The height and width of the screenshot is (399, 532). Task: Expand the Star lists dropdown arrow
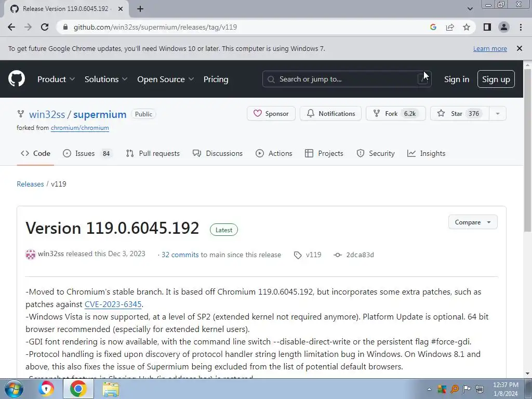tap(498, 113)
